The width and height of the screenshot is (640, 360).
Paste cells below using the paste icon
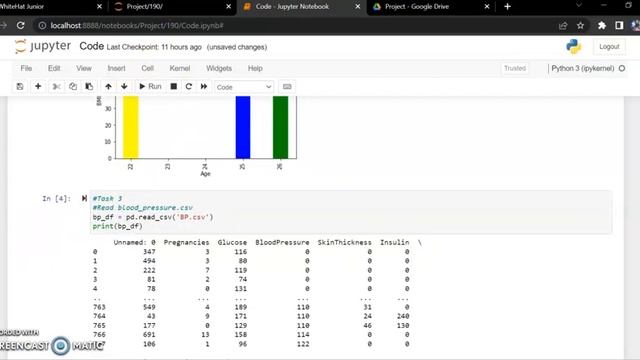click(89, 87)
